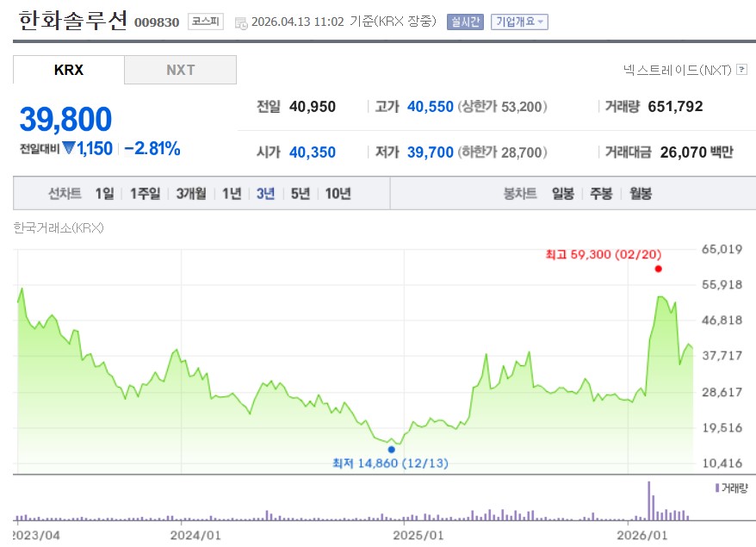Select the 3년 line chart period
The height and width of the screenshot is (547, 756).
tap(265, 194)
